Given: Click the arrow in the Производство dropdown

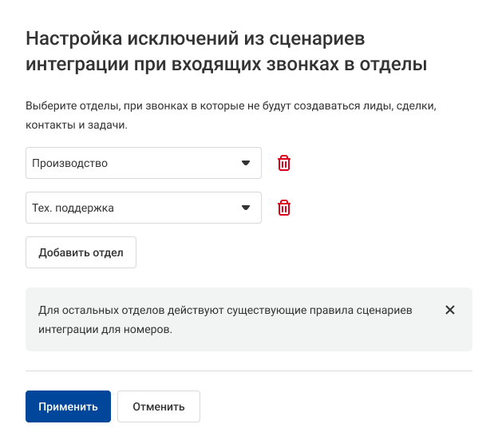Looking at the screenshot, I should point(246,163).
